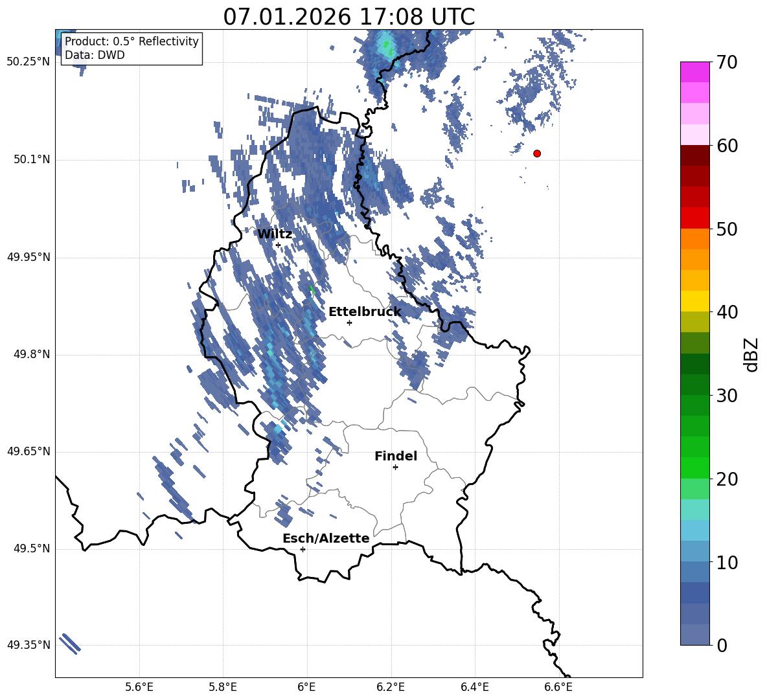Click the small green echo northwest of Ettelbruck
Image resolution: width=767 pixels, height=700 pixels.
(x=312, y=289)
